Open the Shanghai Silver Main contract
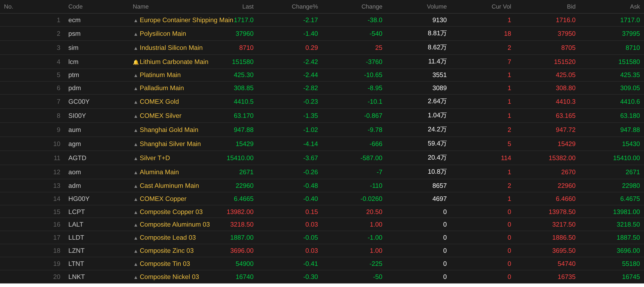This screenshot has height=287, width=644. [x=170, y=144]
